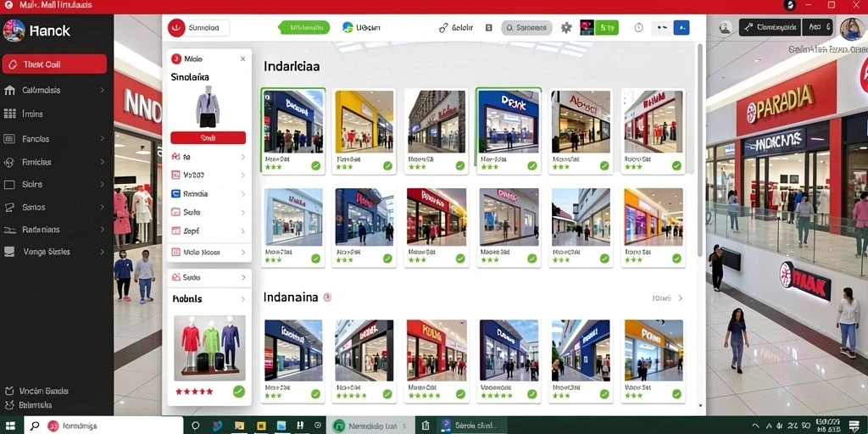
Task: Click the building icon beside Cakmoisis
Action: [9, 90]
